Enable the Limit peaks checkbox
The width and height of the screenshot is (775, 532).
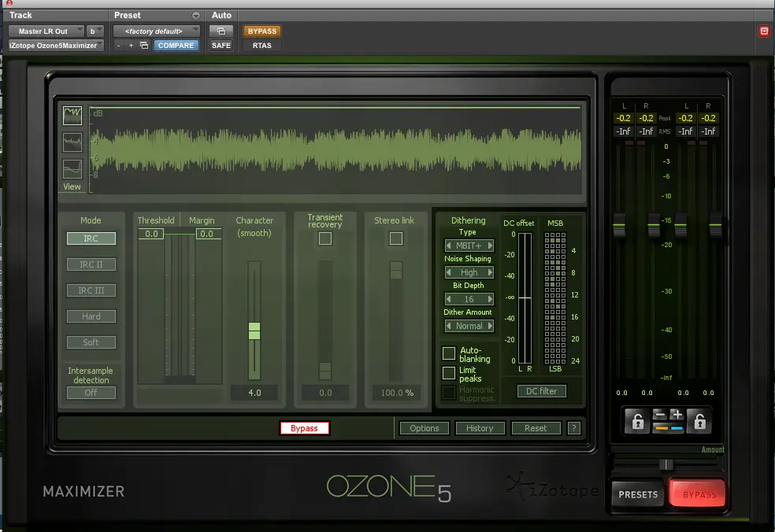(x=449, y=373)
